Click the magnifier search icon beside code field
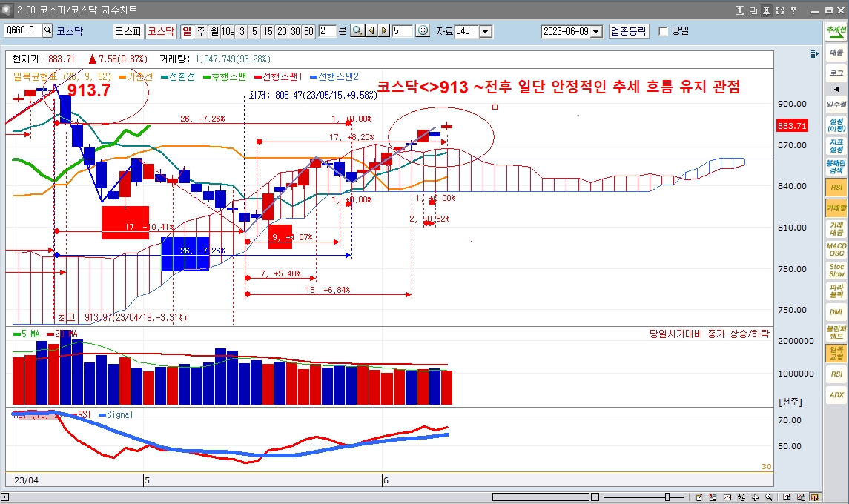 click(48, 31)
